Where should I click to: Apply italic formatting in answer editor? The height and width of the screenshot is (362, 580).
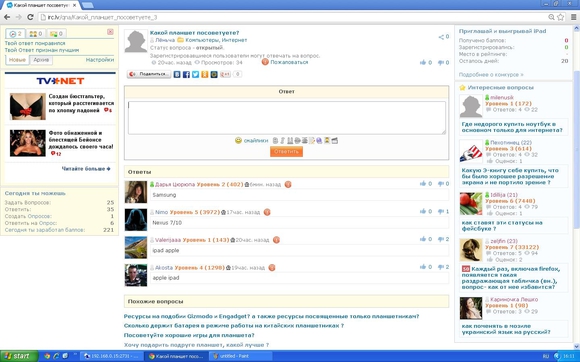282,141
